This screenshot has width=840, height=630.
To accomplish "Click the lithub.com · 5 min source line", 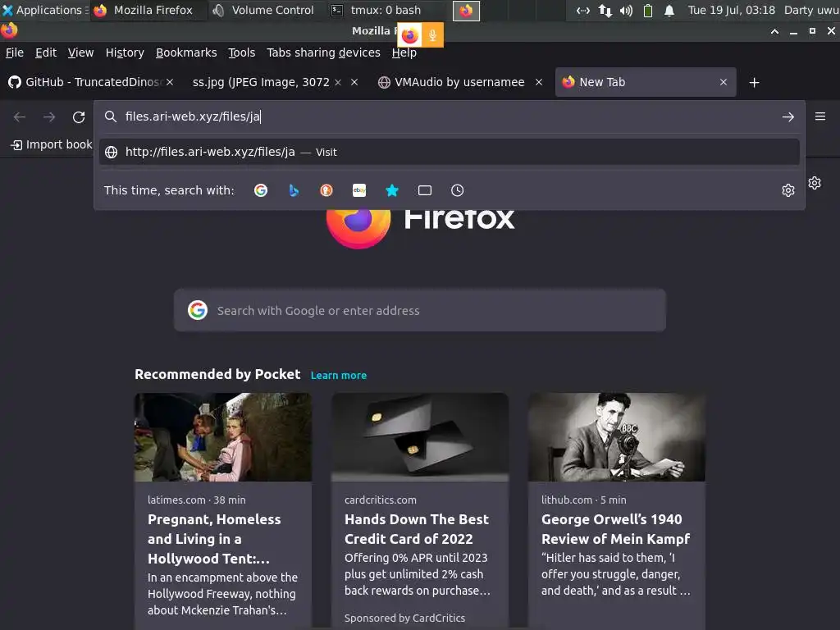I will coord(583,500).
